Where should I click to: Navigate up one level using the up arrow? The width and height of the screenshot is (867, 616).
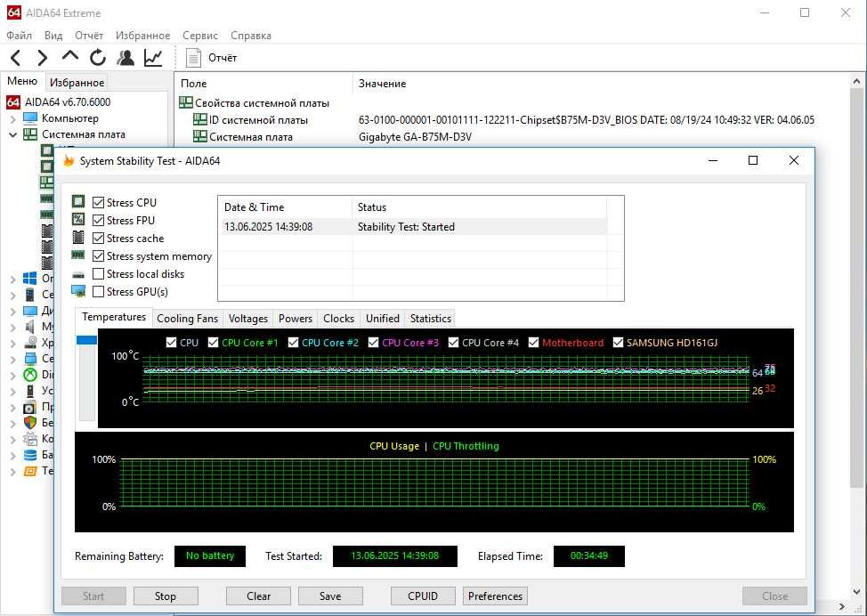(70, 56)
